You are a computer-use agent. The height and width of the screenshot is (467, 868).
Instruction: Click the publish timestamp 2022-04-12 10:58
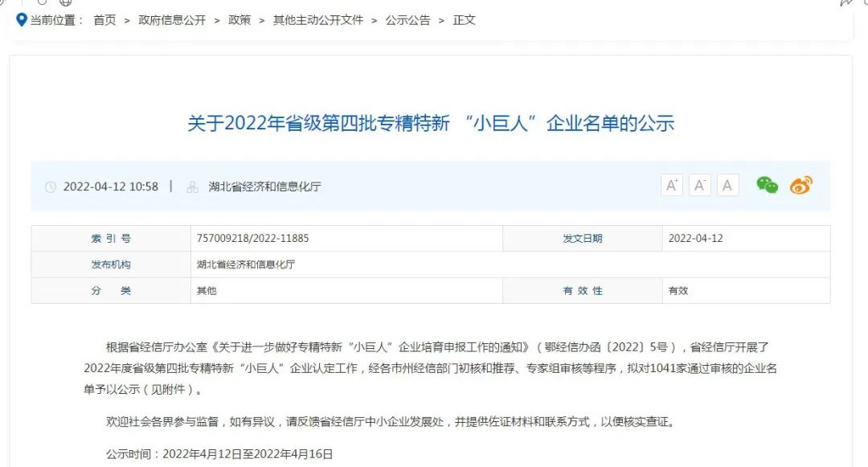111,186
